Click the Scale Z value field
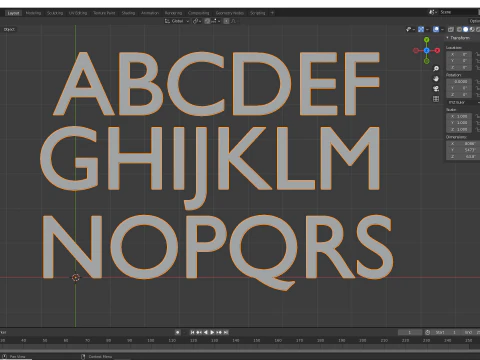 pos(459,129)
